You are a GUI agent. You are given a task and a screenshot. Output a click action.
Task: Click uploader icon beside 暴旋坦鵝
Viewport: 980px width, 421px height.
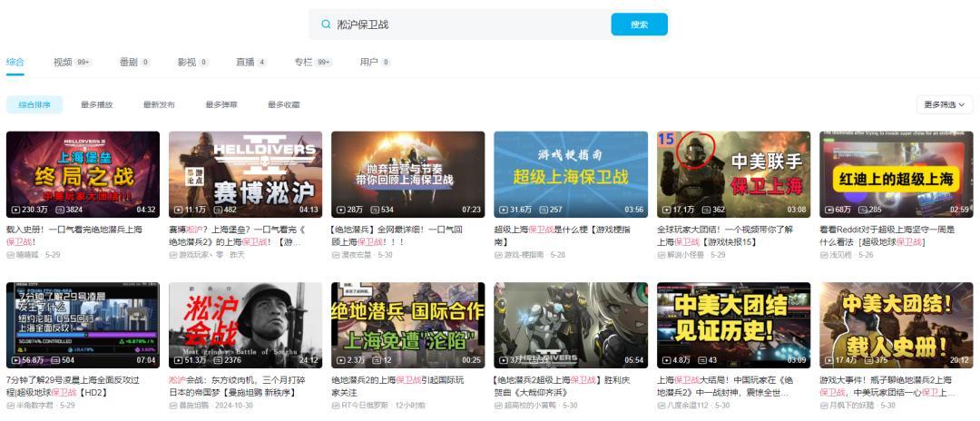(x=173, y=406)
